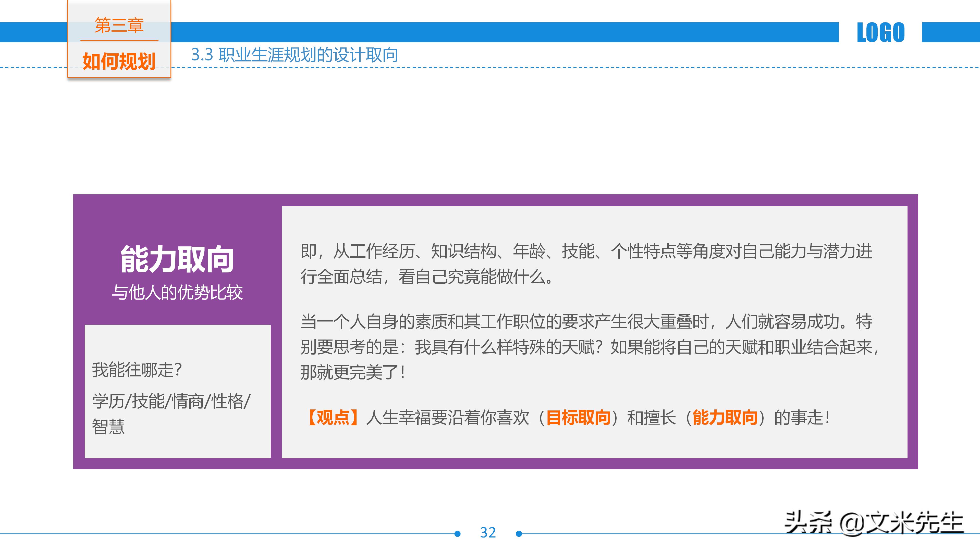Image resolution: width=980 pixels, height=551 pixels.
Task: Select the purple 能力取向 title block
Action: (177, 259)
